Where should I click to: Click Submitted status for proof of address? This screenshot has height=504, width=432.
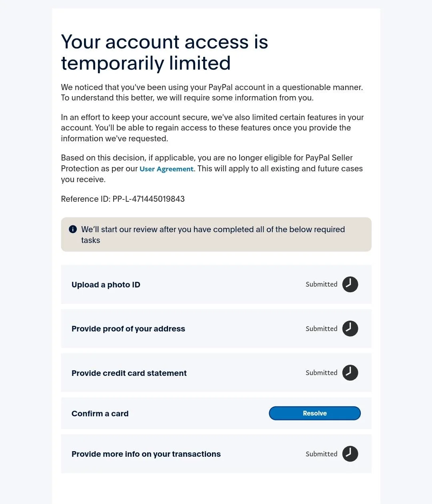322,329
